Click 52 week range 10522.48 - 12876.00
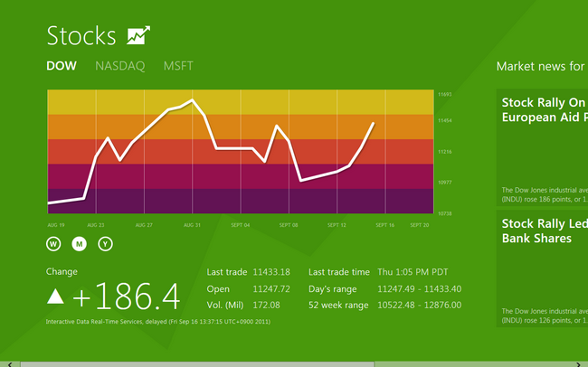The width and height of the screenshot is (588, 367). point(419,306)
